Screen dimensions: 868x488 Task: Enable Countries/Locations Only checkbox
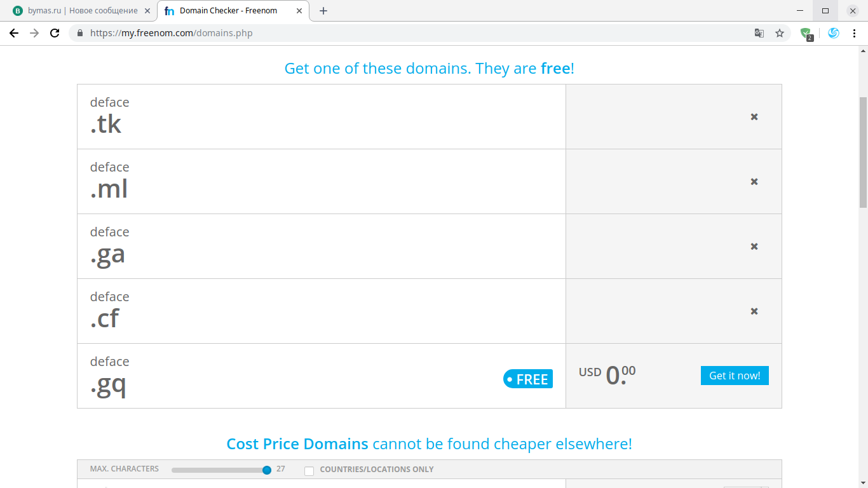click(x=309, y=470)
